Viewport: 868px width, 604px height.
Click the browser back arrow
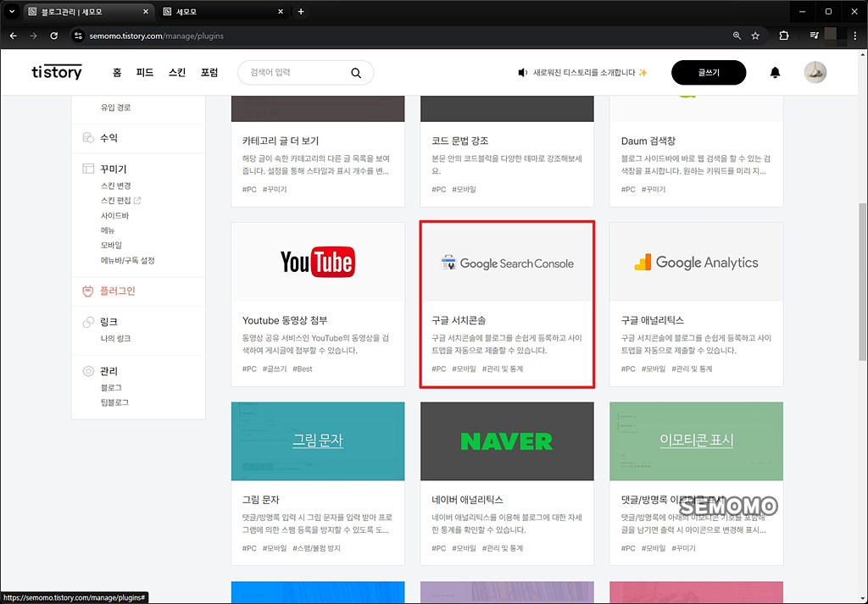tap(14, 36)
